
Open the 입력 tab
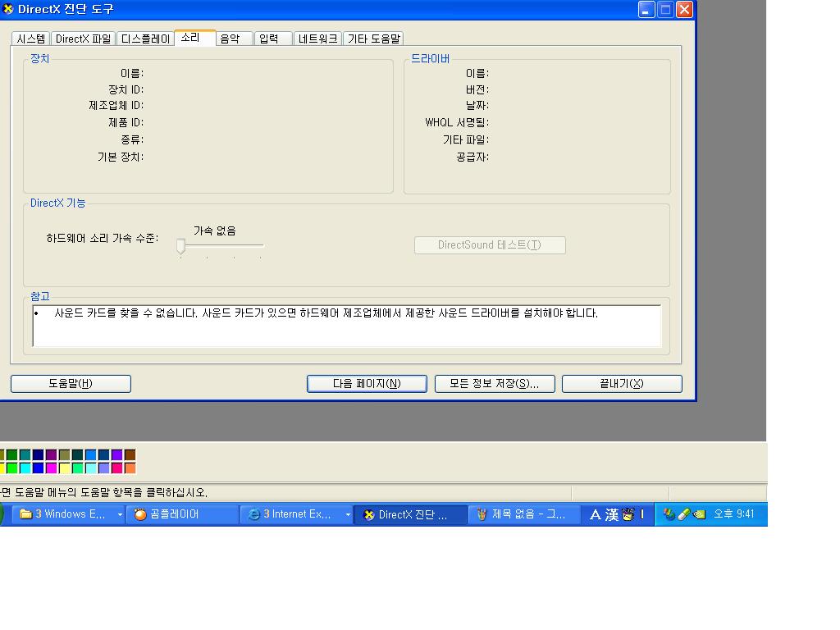coord(273,39)
